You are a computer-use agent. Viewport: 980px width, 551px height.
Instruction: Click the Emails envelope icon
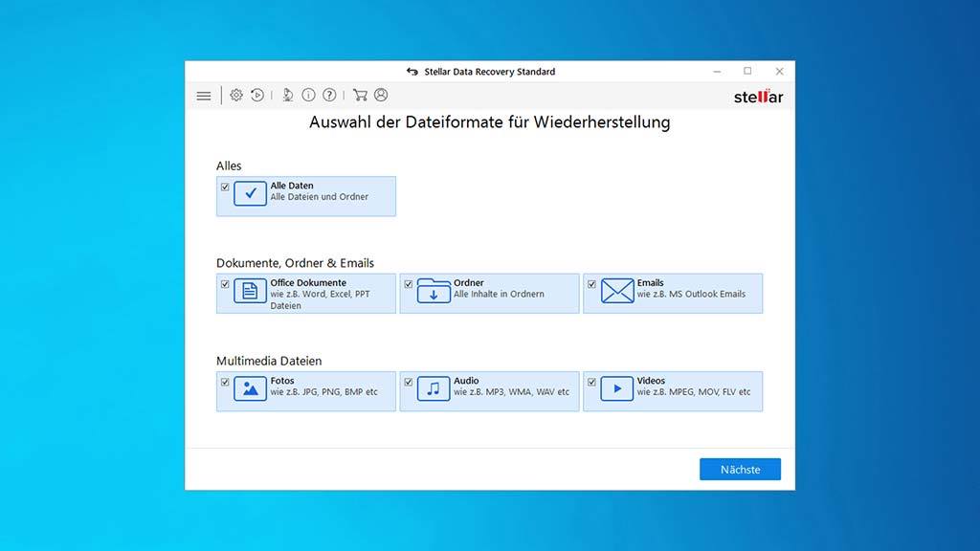coord(617,291)
